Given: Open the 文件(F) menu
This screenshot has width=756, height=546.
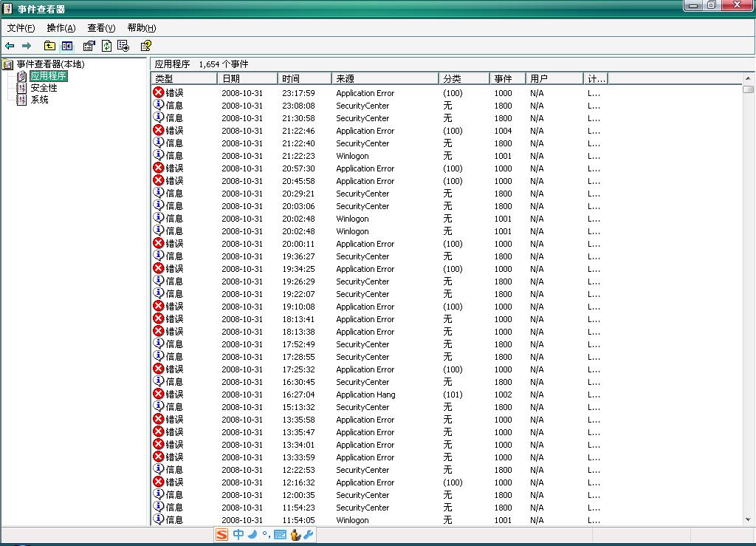Looking at the screenshot, I should coord(21,28).
